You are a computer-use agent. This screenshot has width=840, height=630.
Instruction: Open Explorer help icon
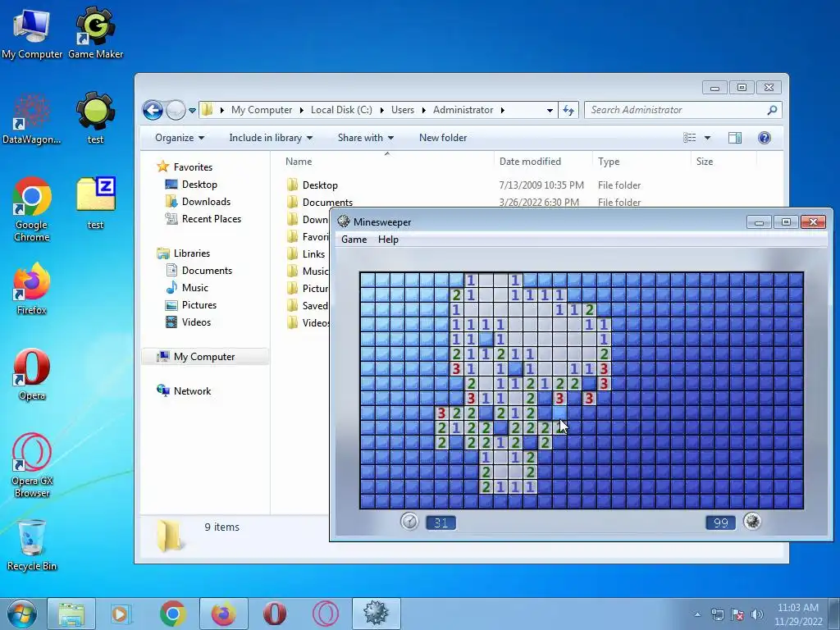pyautogui.click(x=765, y=138)
